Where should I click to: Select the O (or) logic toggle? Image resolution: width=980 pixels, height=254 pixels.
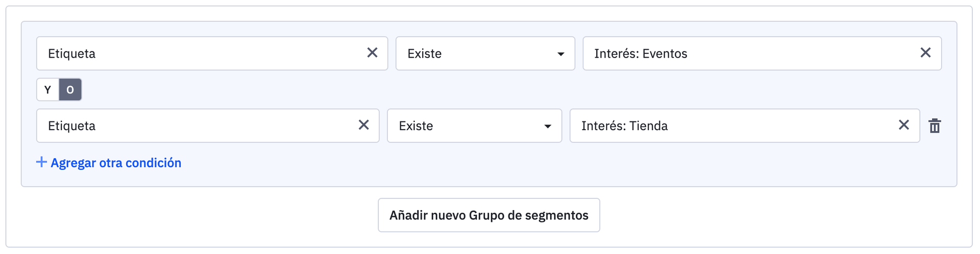click(x=70, y=90)
